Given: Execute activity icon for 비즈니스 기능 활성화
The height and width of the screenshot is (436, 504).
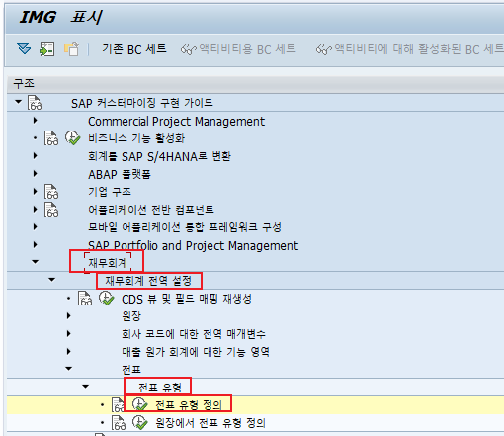Looking at the screenshot, I should tap(72, 137).
